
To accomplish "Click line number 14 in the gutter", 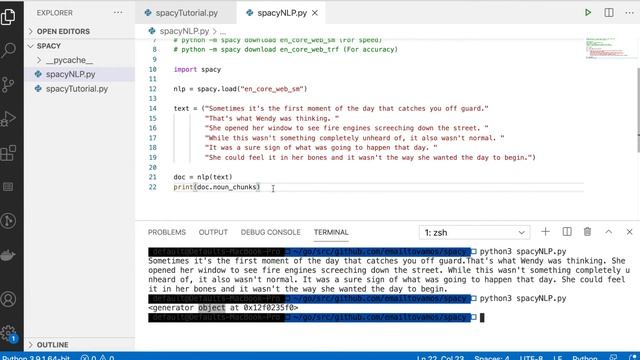I will coord(153,108).
